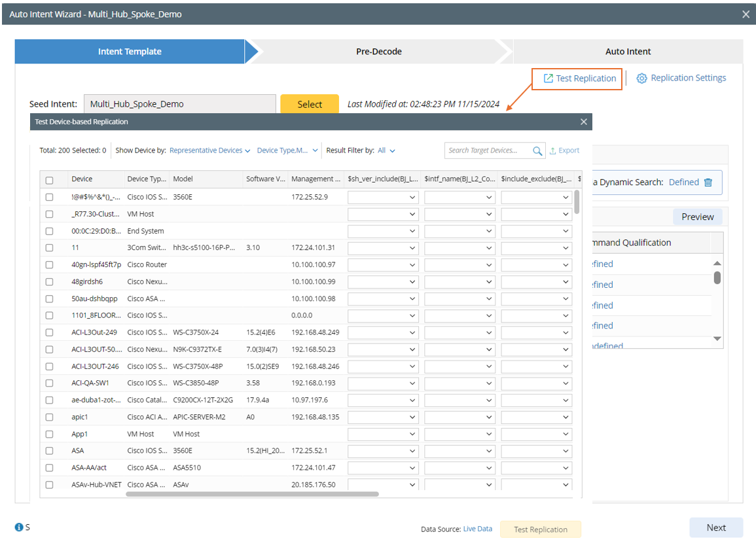Open the Replication Settings gear icon
This screenshot has height=549, width=756.
pyautogui.click(x=641, y=79)
